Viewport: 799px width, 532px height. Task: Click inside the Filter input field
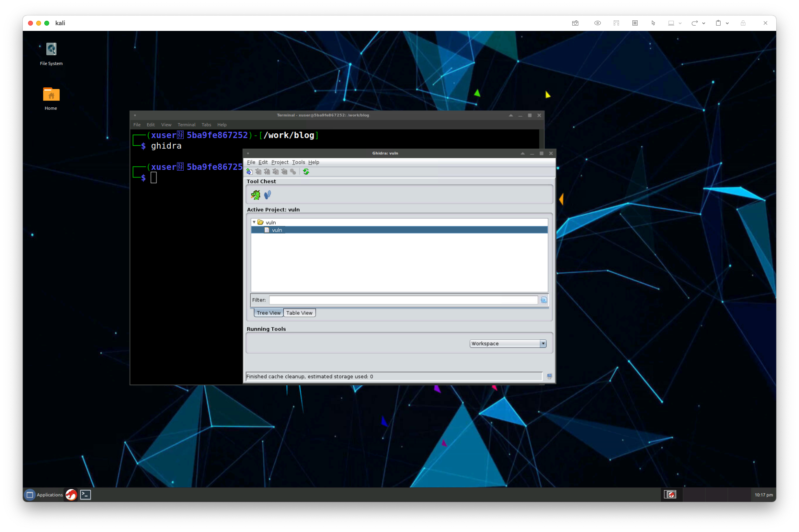click(402, 300)
